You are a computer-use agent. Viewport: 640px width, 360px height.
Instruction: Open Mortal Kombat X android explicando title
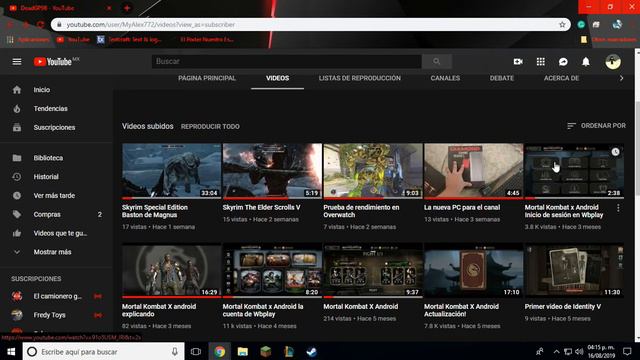pyautogui.click(x=159, y=310)
